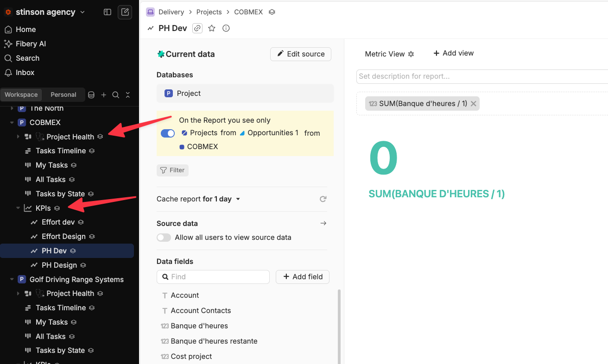Copy link to PH Dev report

[x=197, y=28]
